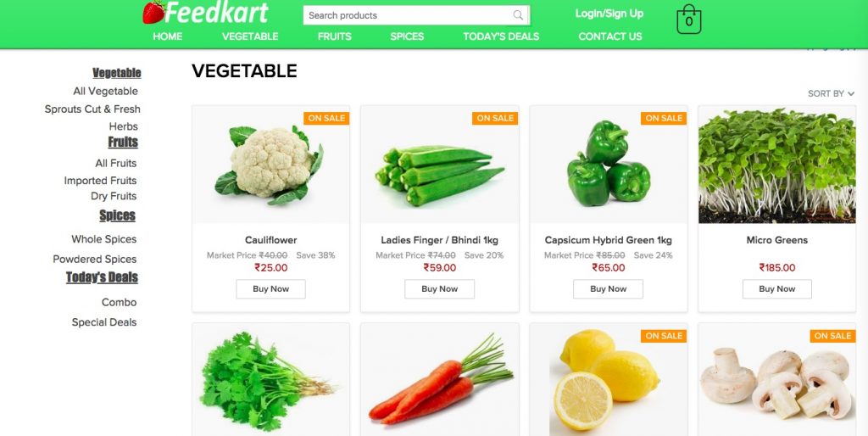868x436 pixels.
Task: Buy Now for Micro Greens
Action: (776, 288)
